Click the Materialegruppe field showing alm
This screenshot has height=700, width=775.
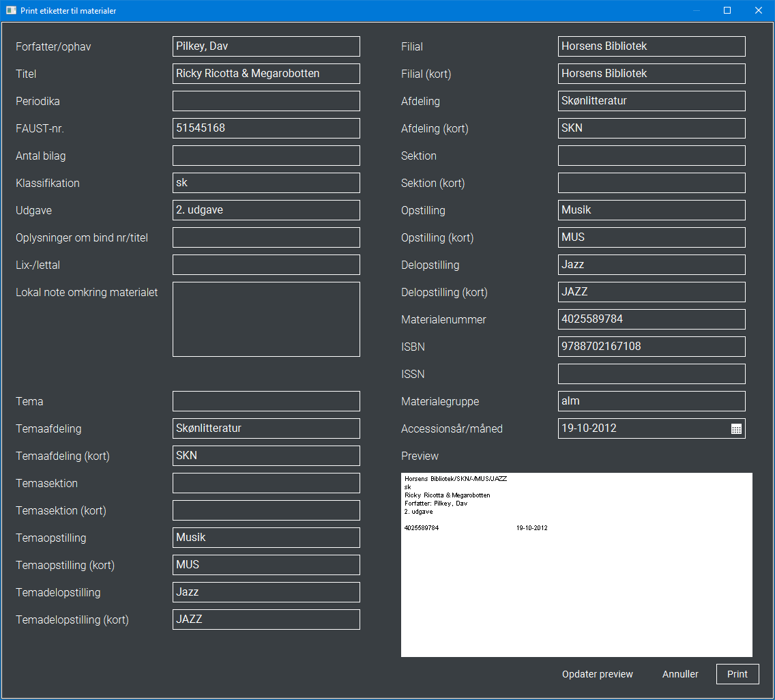pyautogui.click(x=652, y=400)
